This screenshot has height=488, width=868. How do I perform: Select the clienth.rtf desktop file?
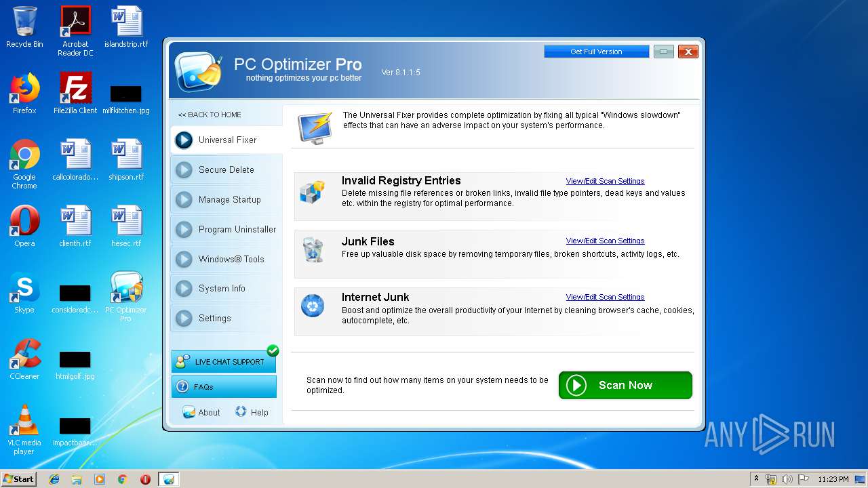[75, 226]
